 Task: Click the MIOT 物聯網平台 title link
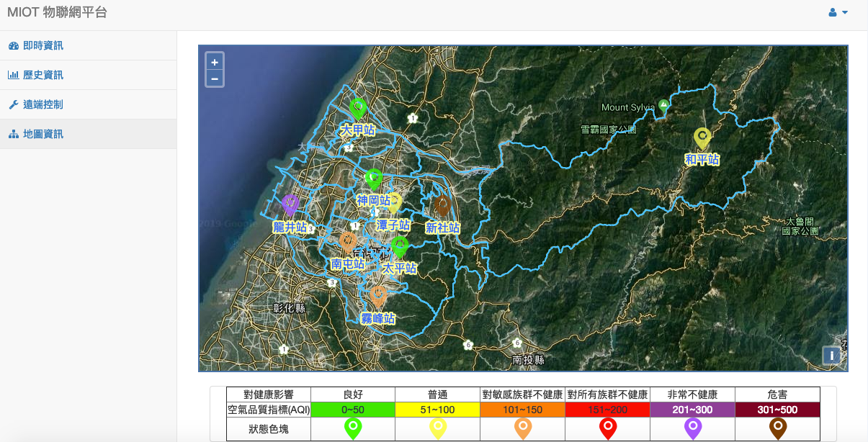pos(57,13)
